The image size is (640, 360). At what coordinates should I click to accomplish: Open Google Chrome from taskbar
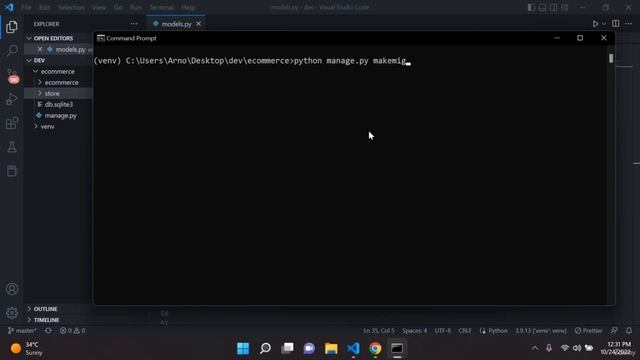point(376,349)
